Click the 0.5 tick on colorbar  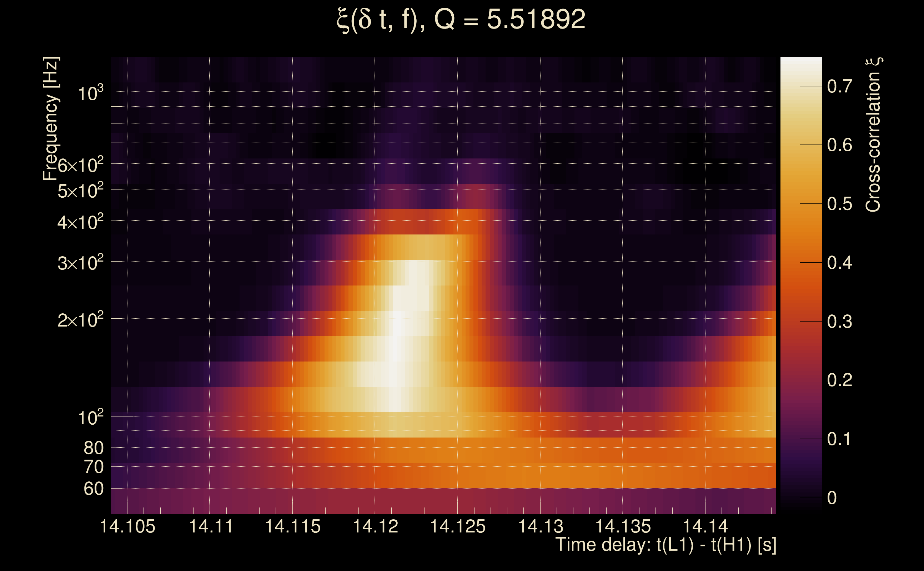[x=839, y=204]
